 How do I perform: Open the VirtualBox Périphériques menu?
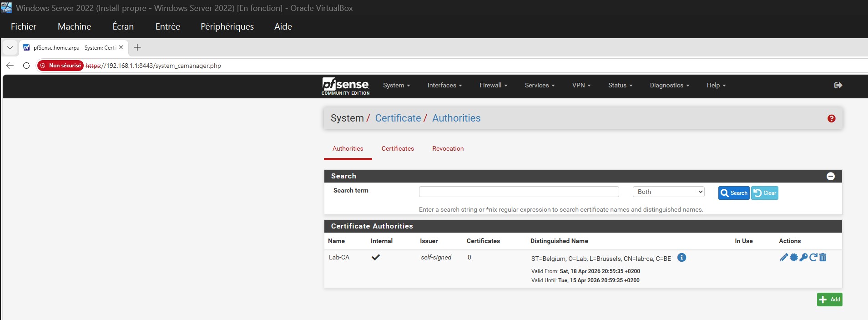(227, 26)
